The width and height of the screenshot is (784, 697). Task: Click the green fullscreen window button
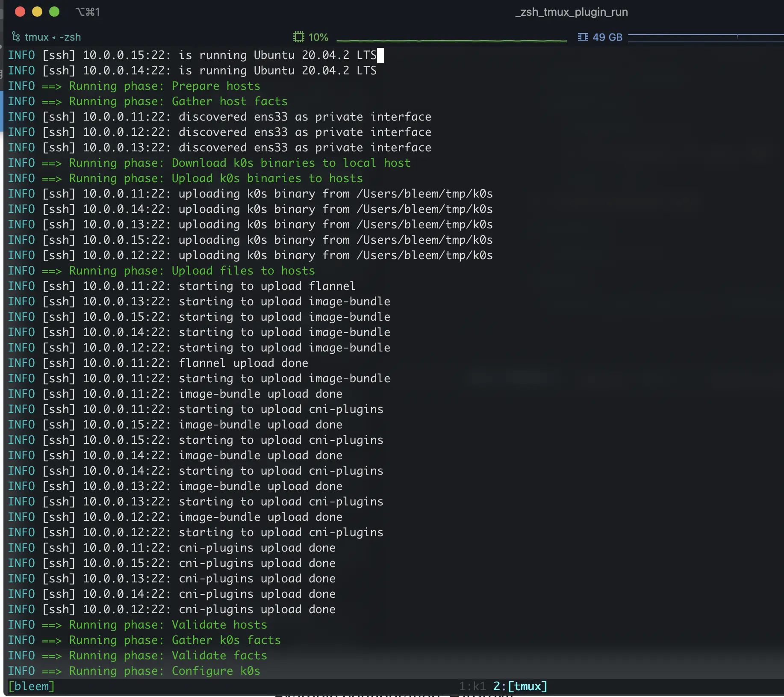54,12
